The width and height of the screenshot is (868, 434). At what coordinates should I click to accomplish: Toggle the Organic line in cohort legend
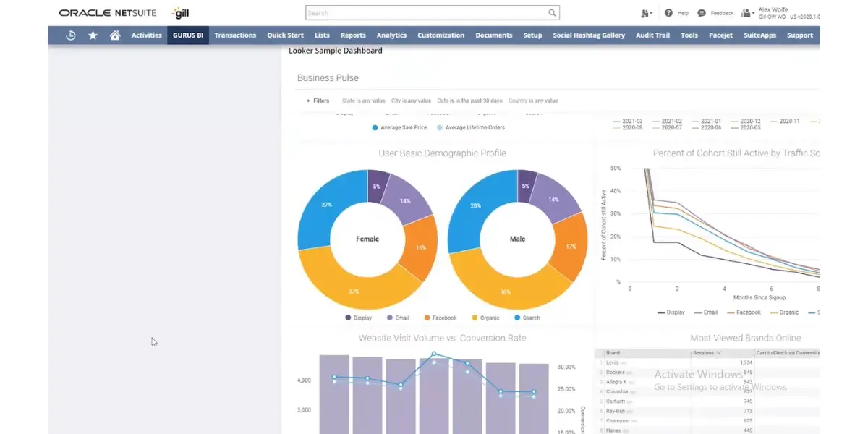pos(784,312)
